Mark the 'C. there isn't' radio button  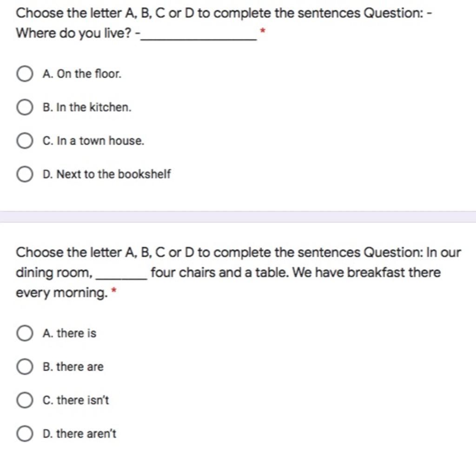25,400
